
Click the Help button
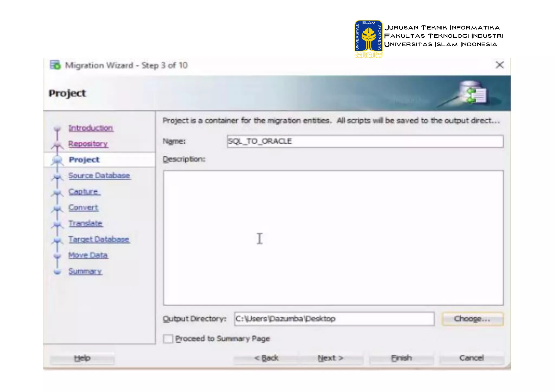point(82,358)
